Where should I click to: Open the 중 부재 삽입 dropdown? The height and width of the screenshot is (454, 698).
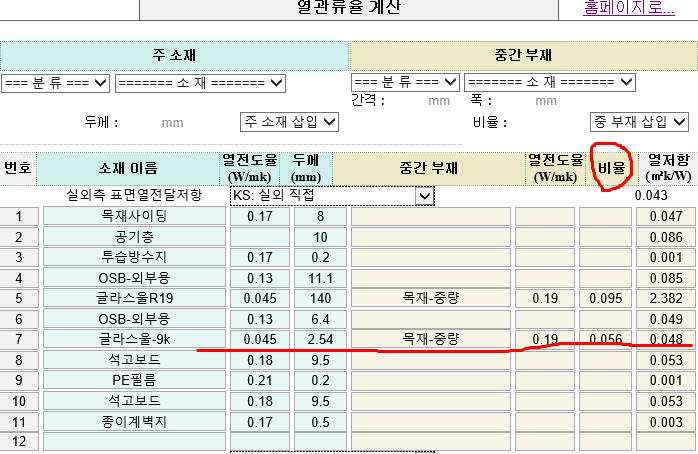pyautogui.click(x=638, y=122)
